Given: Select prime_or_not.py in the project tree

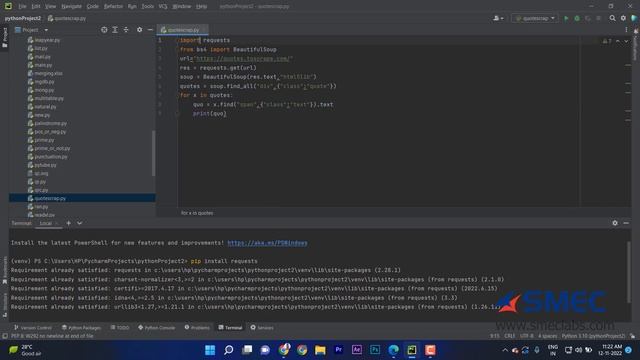Looking at the screenshot, I should pyautogui.click(x=52, y=149).
